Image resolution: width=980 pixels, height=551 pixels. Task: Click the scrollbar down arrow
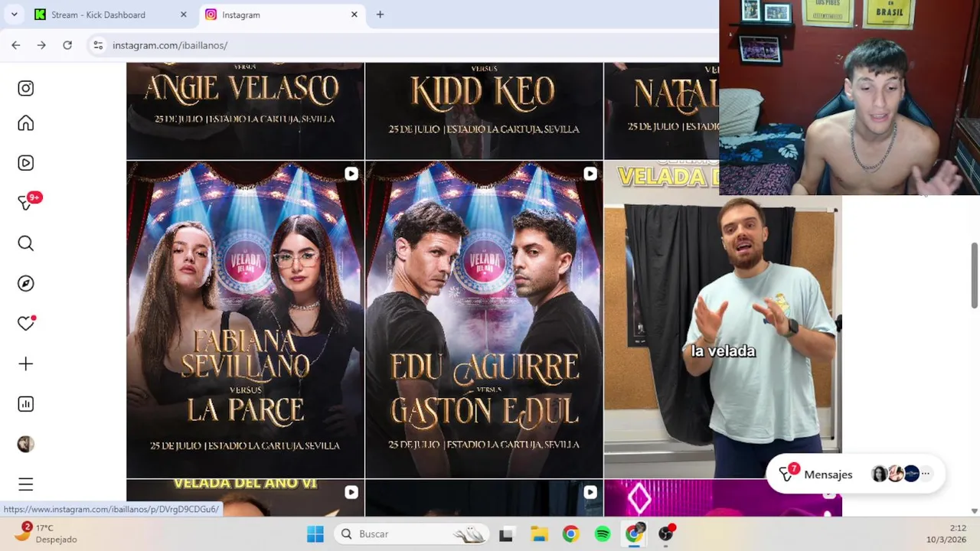click(x=975, y=510)
